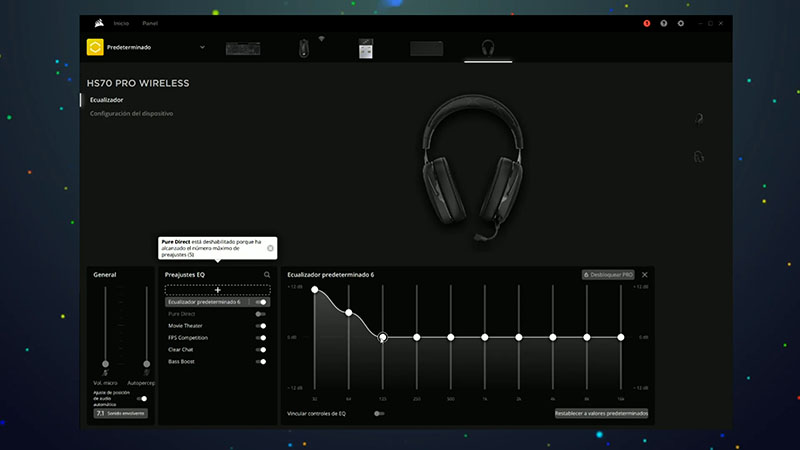Click the 125 Hz EQ band handle

383,337
